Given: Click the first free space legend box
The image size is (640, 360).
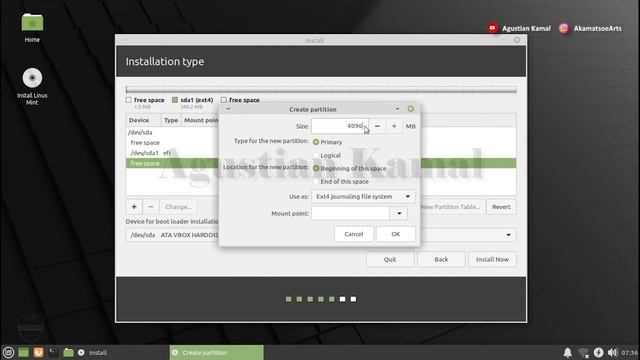Looking at the screenshot, I should 129,100.
